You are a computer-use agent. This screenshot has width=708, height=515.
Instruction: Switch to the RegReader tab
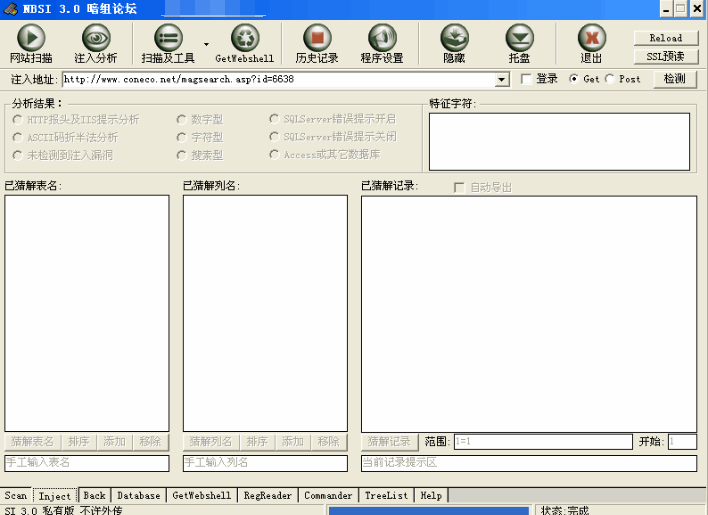[x=268, y=496]
